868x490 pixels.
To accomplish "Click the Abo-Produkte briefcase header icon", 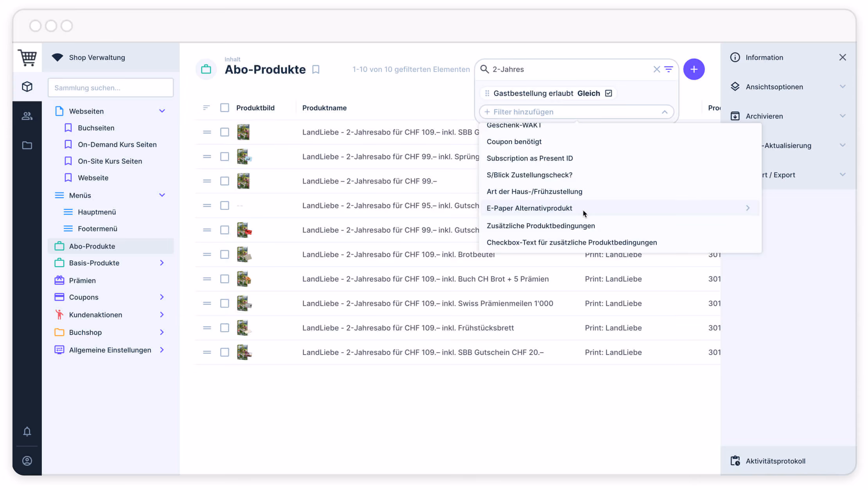I will pyautogui.click(x=206, y=69).
